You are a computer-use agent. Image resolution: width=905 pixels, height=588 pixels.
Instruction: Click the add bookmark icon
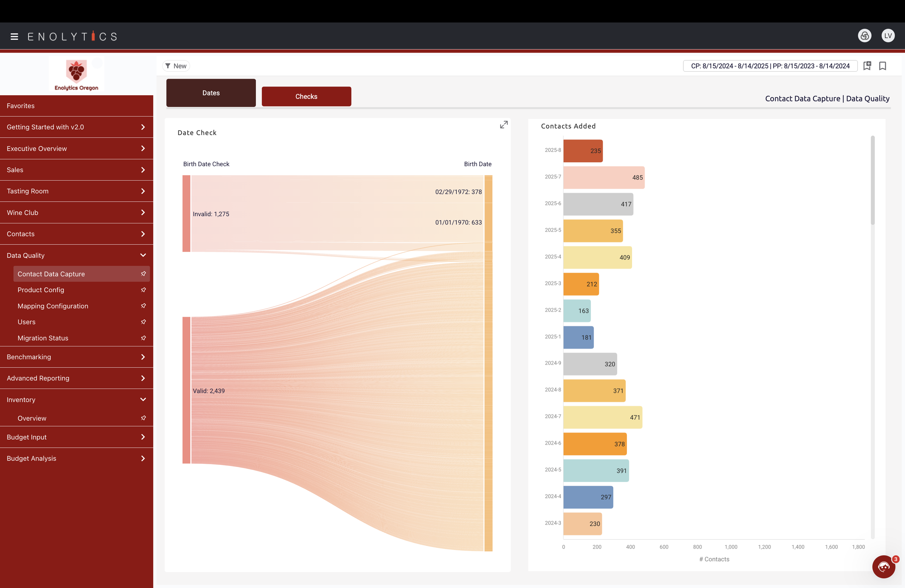867,66
